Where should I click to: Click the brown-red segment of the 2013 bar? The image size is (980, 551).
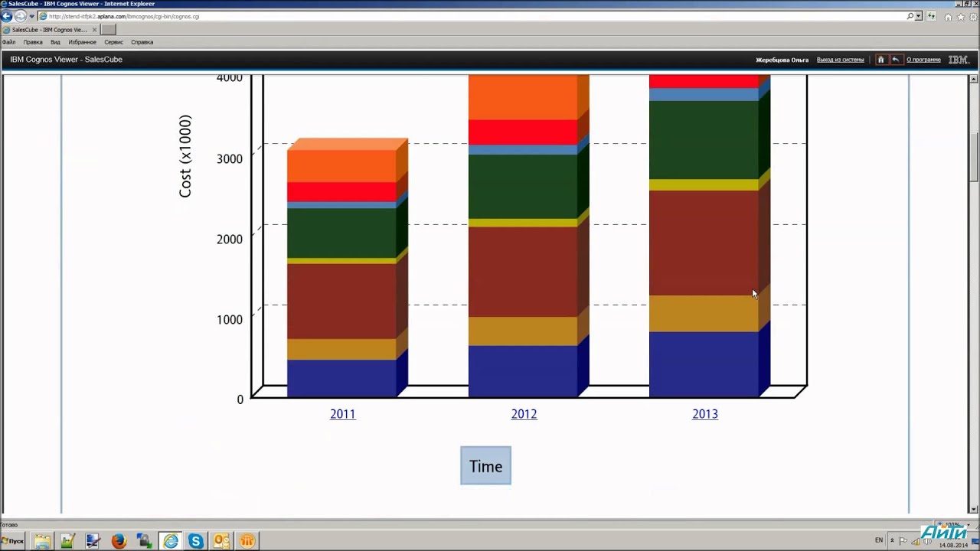(x=704, y=243)
